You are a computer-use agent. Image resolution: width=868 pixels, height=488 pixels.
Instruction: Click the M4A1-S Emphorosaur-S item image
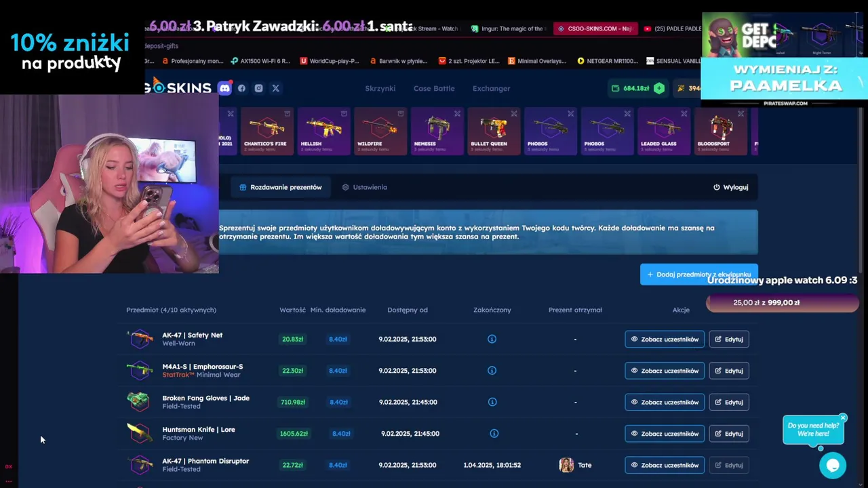pos(140,370)
